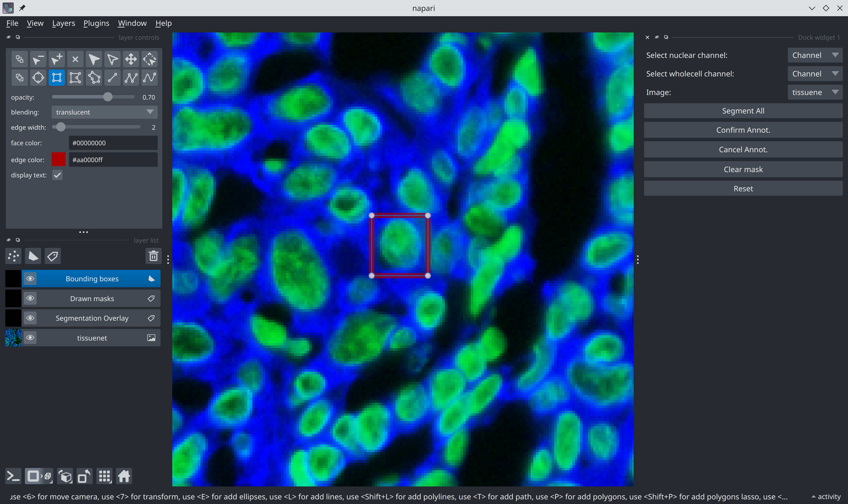Screen dimensions: 848x504
Task: Select the add path tool
Action: [149, 78]
